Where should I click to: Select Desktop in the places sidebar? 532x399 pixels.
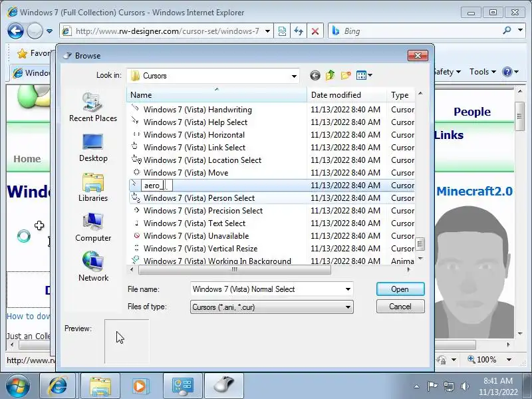pos(93,148)
